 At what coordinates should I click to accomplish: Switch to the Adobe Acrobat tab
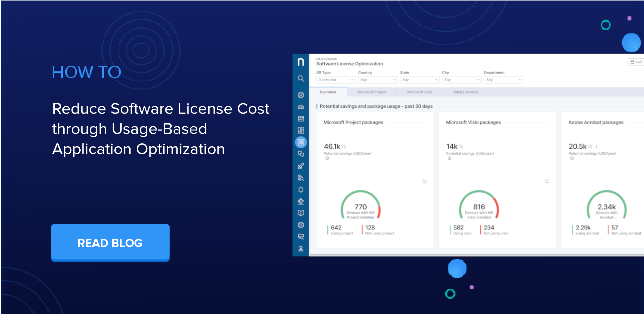pos(466,92)
